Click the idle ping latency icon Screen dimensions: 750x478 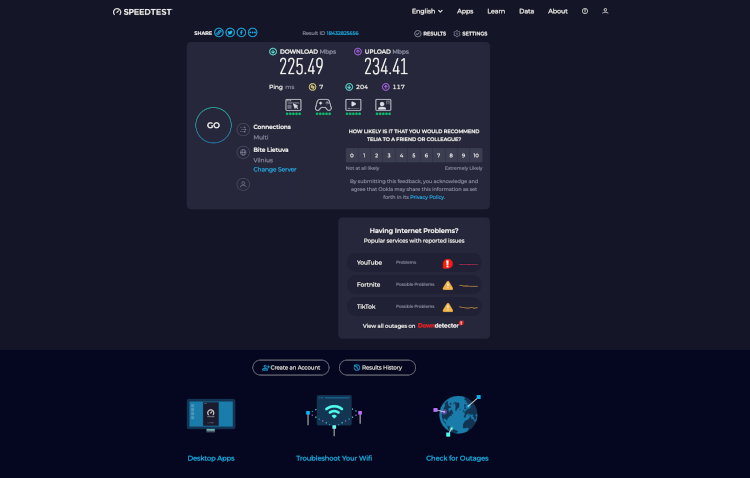pyautogui.click(x=312, y=87)
